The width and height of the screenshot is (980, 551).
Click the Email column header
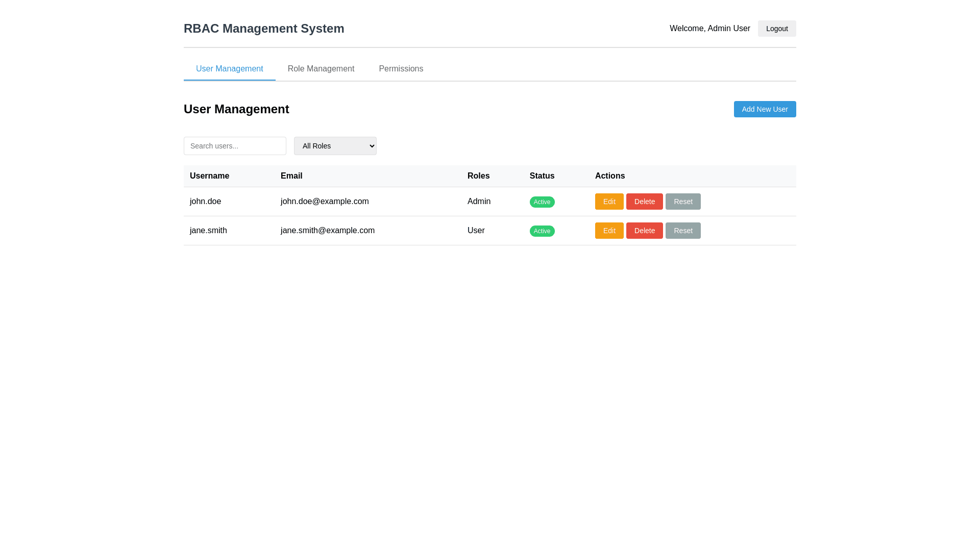point(291,176)
